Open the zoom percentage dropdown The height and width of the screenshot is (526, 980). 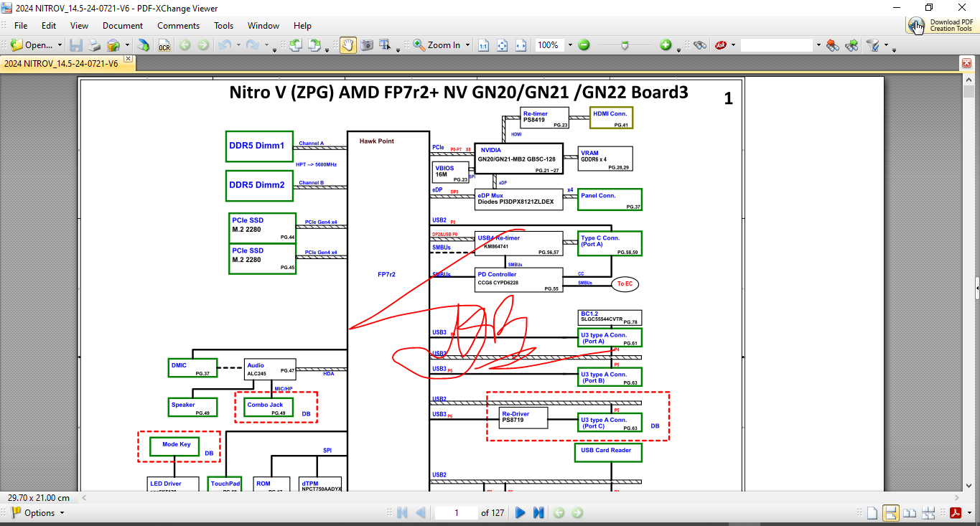tap(570, 44)
